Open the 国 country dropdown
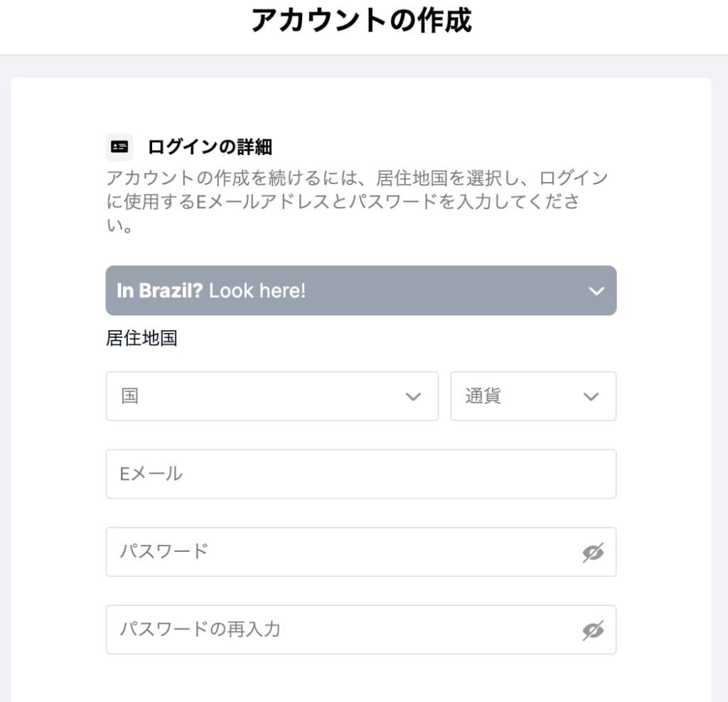Image resolution: width=728 pixels, height=702 pixels. pyautogui.click(x=272, y=396)
